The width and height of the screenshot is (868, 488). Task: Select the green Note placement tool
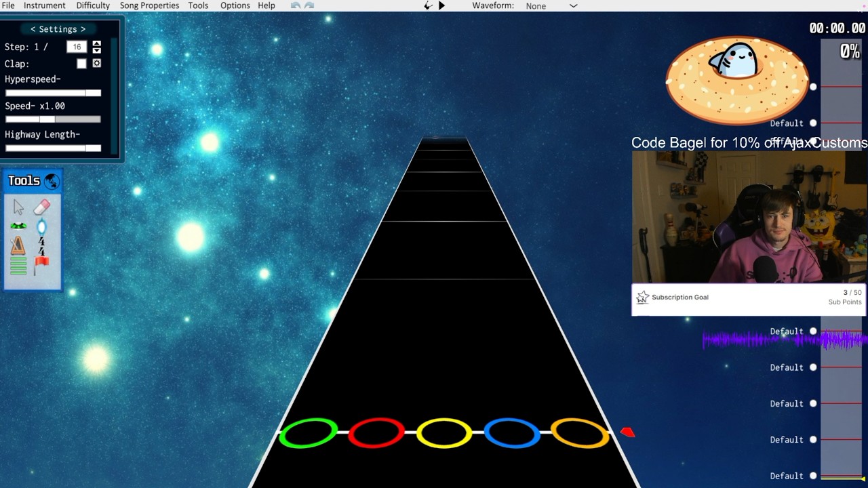click(18, 226)
